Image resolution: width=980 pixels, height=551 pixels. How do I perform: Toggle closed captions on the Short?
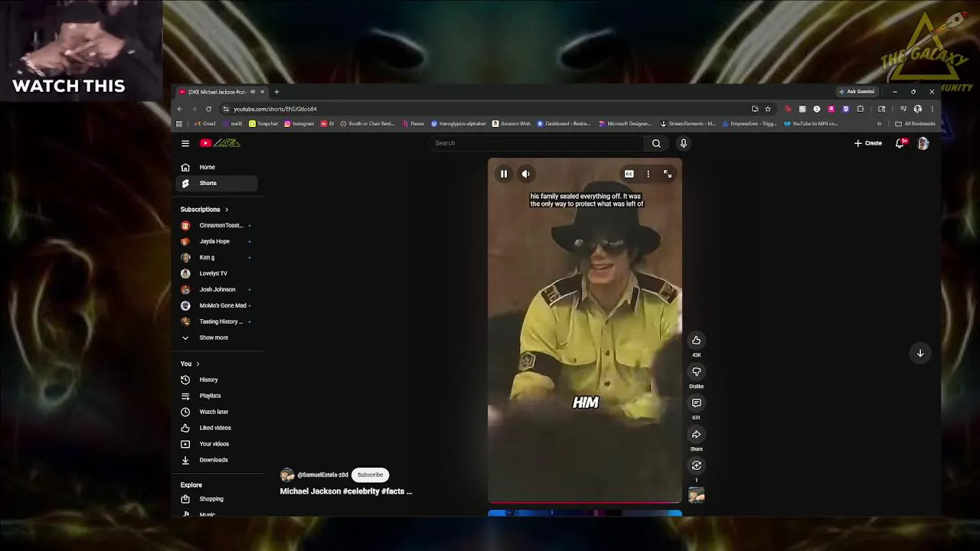coord(629,174)
